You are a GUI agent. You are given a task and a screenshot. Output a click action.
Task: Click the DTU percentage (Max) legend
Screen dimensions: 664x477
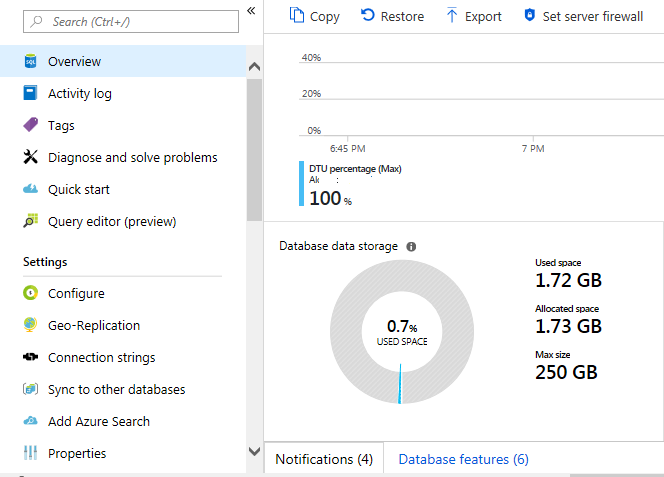(355, 169)
